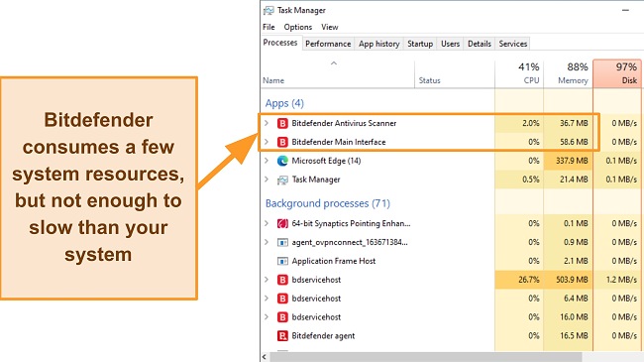Screen dimensions: 644x362
Task: Click the 0.5% CPU cell
Action: coord(519,180)
